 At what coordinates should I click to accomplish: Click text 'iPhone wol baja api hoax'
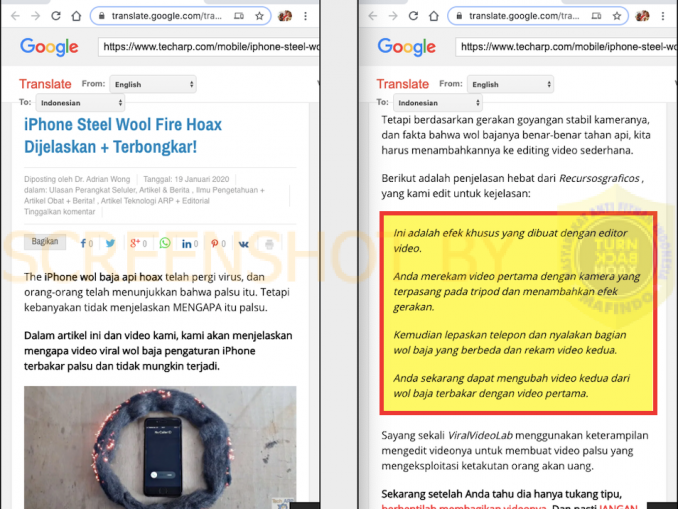(x=103, y=277)
